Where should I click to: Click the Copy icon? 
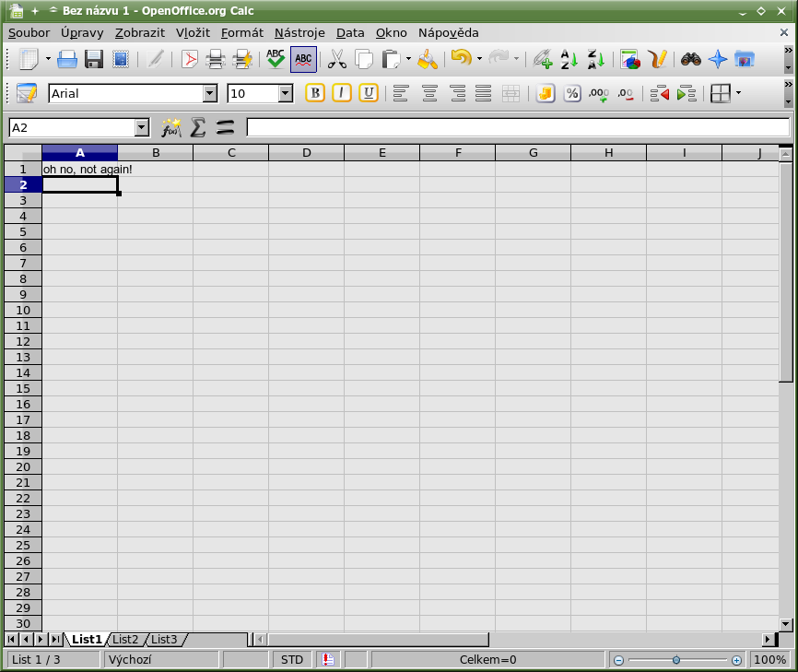pos(364,60)
